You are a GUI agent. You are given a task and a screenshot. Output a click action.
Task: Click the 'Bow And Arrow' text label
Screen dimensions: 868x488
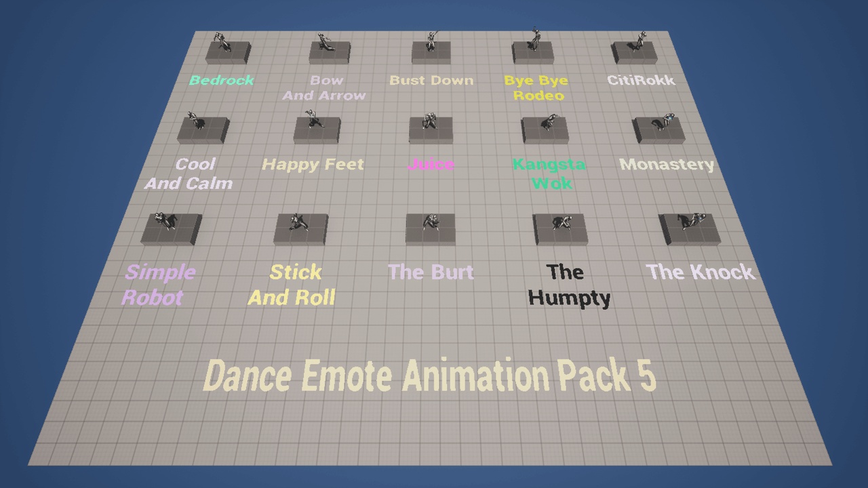(x=324, y=88)
